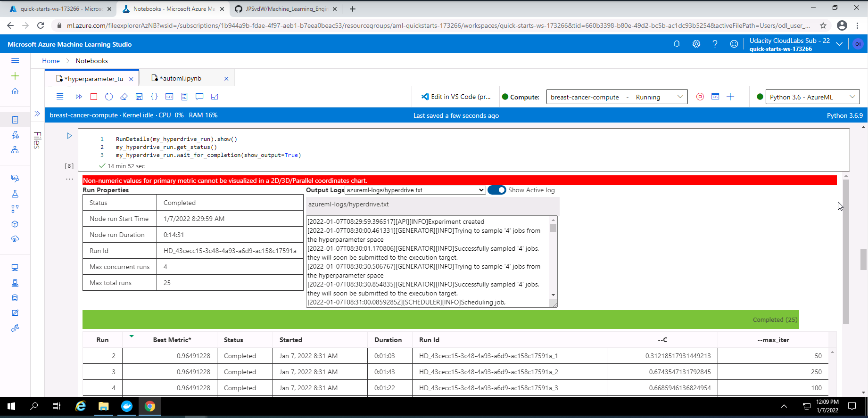Open Linked Services icon in sidebar
Screen dimensions: 868x418
(x=15, y=328)
